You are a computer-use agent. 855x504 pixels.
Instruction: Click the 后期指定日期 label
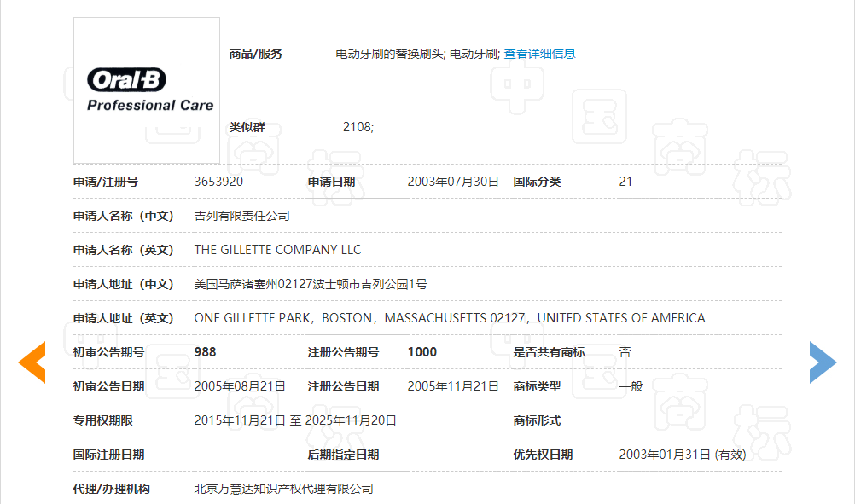[343, 455]
